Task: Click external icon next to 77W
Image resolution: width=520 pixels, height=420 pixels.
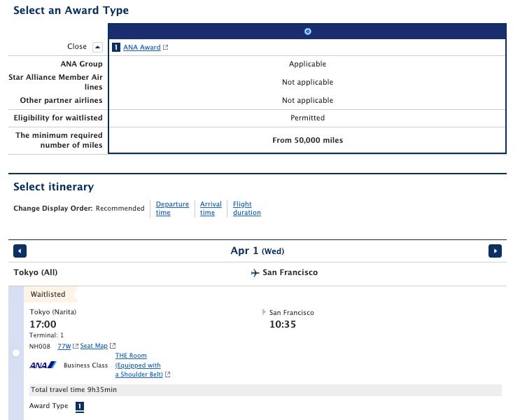Action: click(x=76, y=346)
